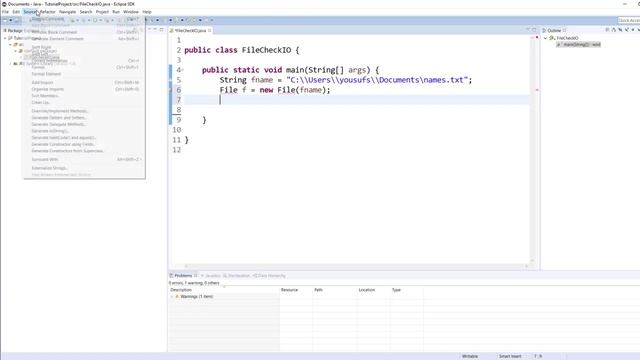This screenshot has width=640, height=360.
Task: Open the File menu
Action: pyautogui.click(x=5, y=12)
